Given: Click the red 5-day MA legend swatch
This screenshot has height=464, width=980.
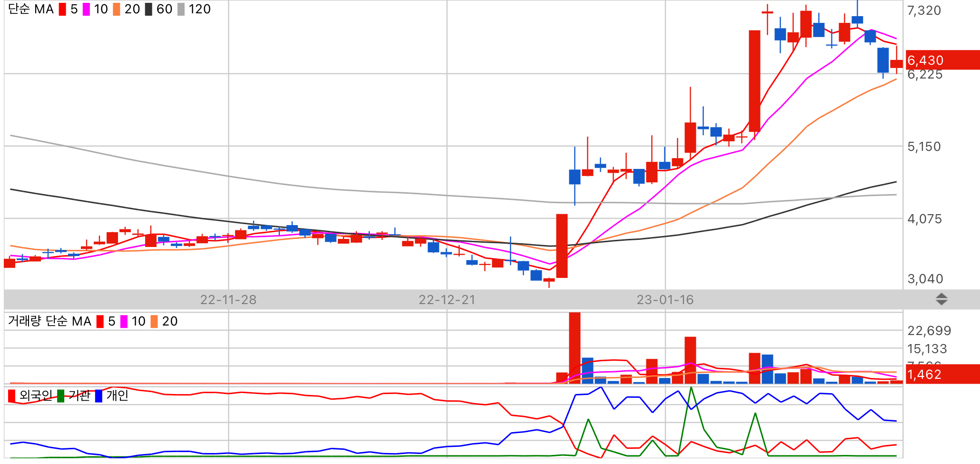Looking at the screenshot, I should pyautogui.click(x=62, y=10).
